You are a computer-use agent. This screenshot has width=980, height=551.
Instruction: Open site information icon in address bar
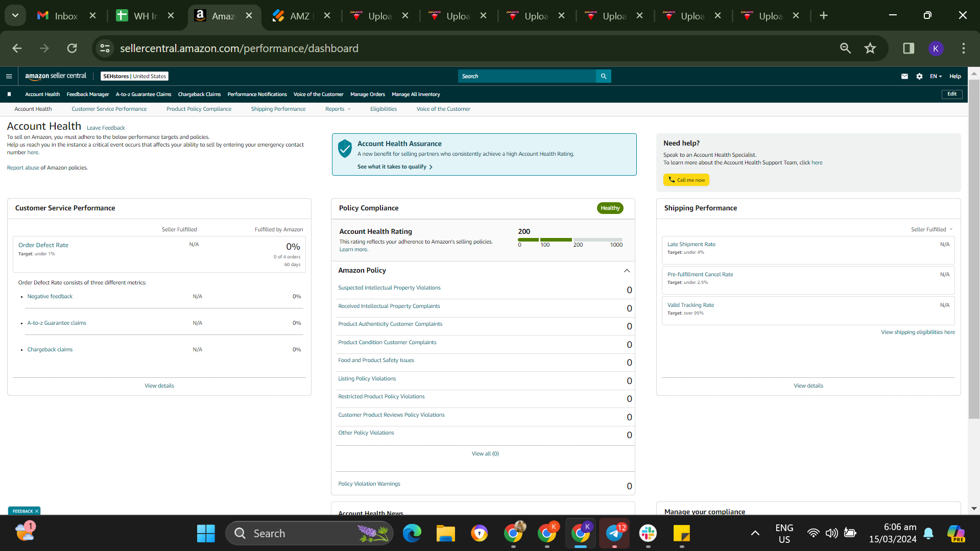click(105, 49)
